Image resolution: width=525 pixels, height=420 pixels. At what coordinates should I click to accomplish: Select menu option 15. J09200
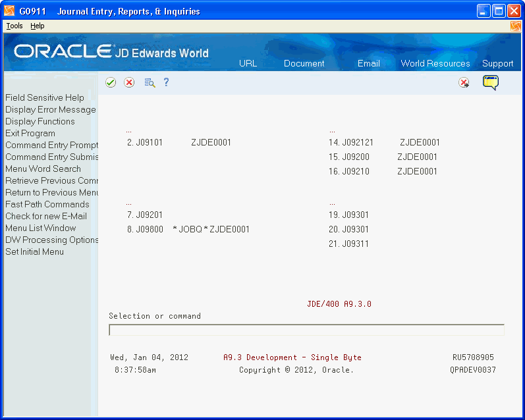[x=349, y=157]
